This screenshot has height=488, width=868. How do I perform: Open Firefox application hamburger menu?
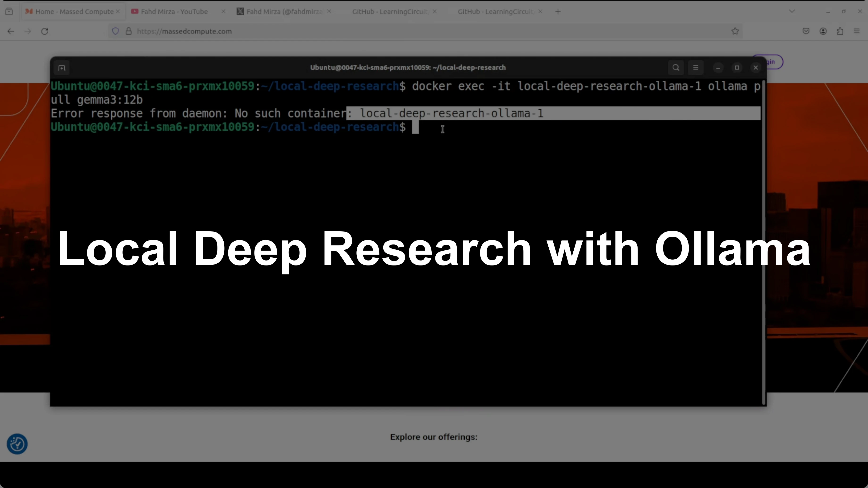click(857, 31)
